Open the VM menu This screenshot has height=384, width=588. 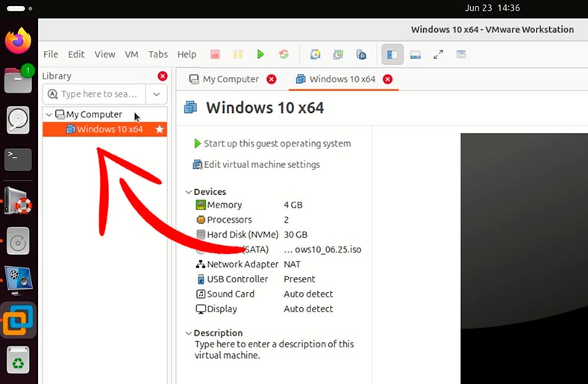point(131,55)
